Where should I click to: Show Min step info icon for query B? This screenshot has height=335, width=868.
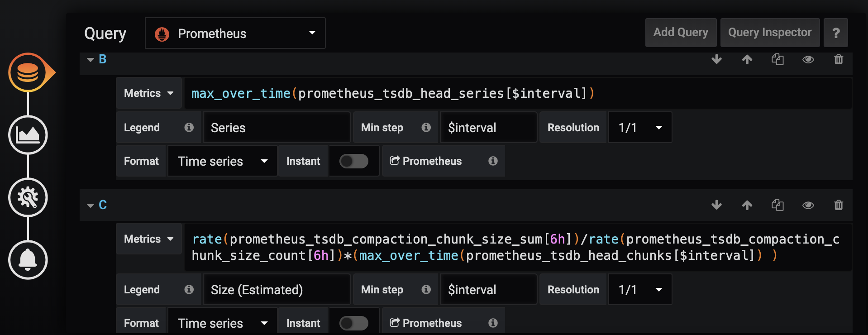coord(426,128)
